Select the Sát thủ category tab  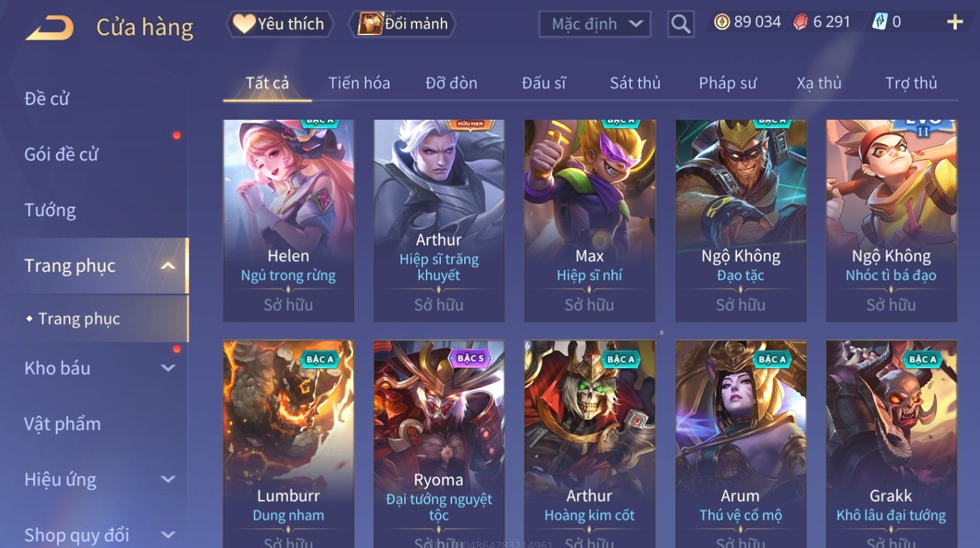pyautogui.click(x=635, y=83)
